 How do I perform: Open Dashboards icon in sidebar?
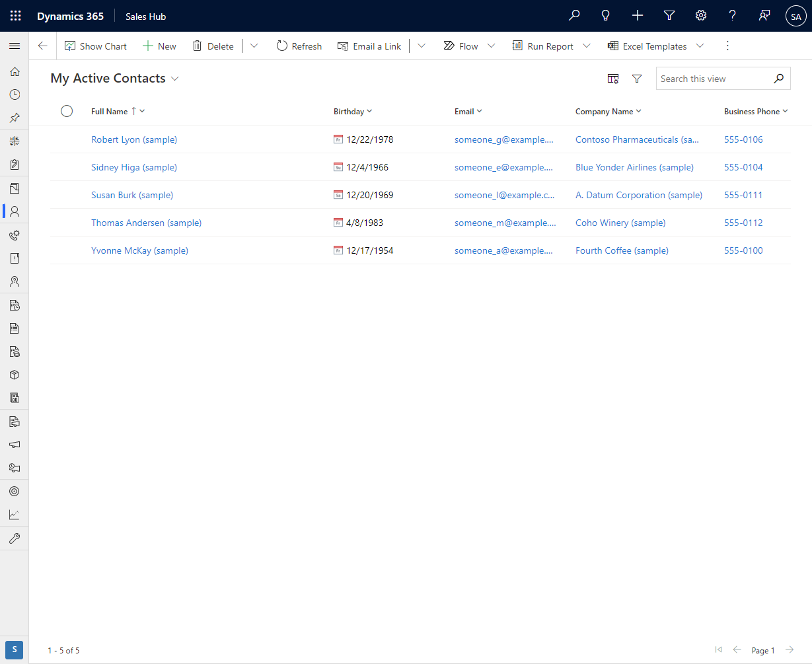click(x=15, y=141)
